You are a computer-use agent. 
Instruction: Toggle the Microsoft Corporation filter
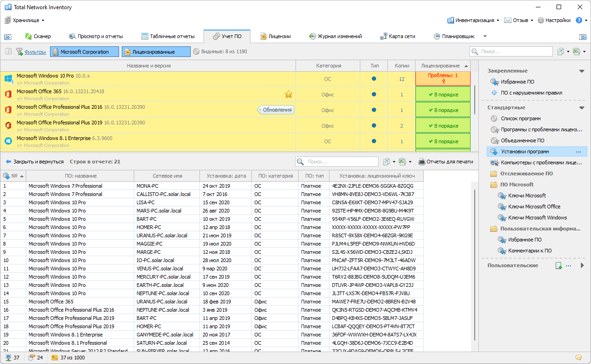click(84, 52)
